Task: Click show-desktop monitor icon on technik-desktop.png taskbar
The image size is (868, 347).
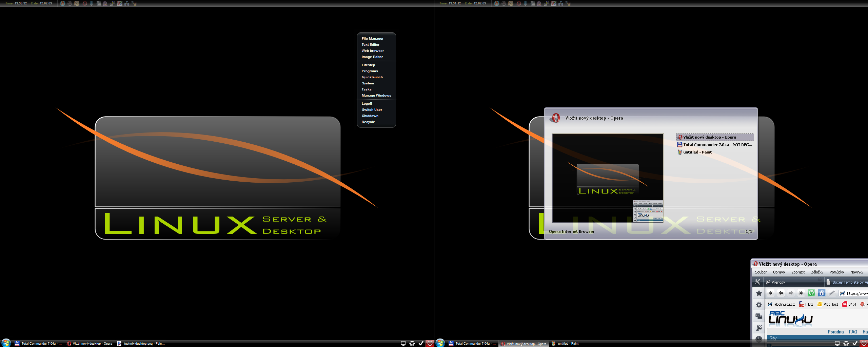Action: [x=403, y=343]
